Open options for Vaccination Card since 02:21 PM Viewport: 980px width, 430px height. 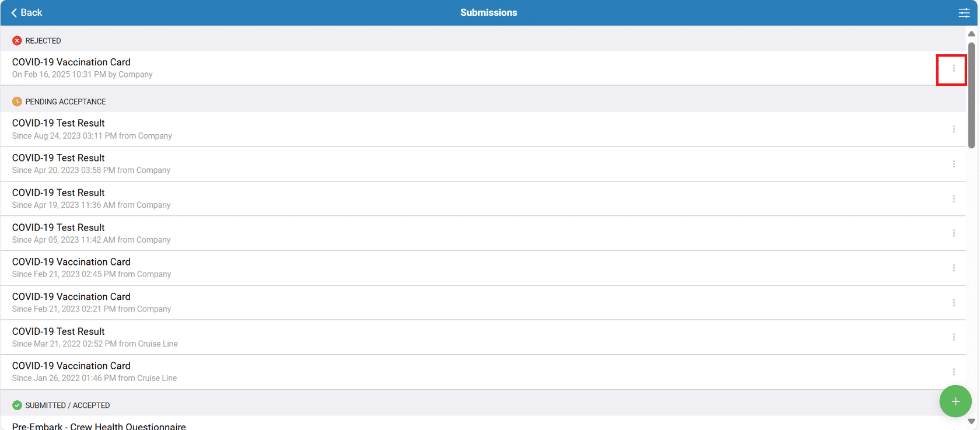click(x=954, y=303)
